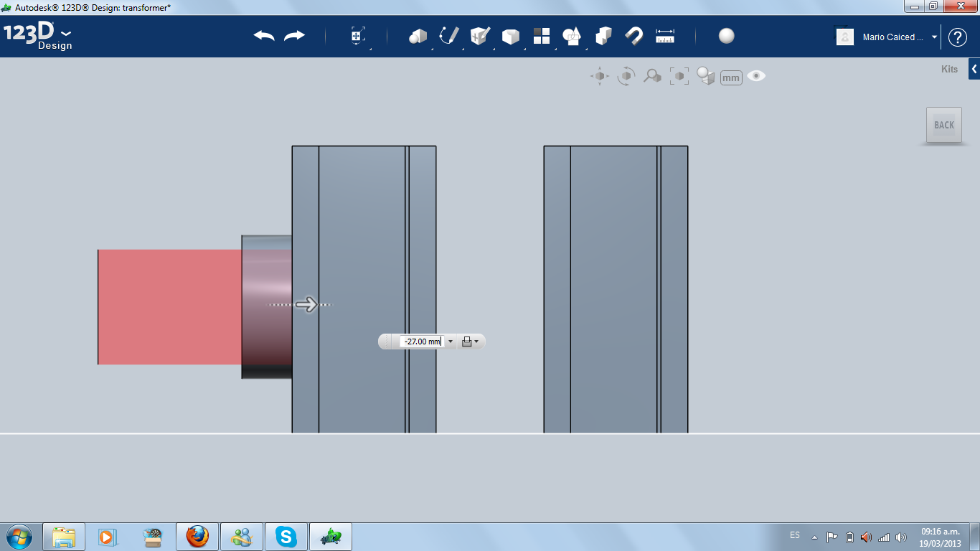The height and width of the screenshot is (551, 980).
Task: Click the user avatar picture
Action: [x=845, y=37]
